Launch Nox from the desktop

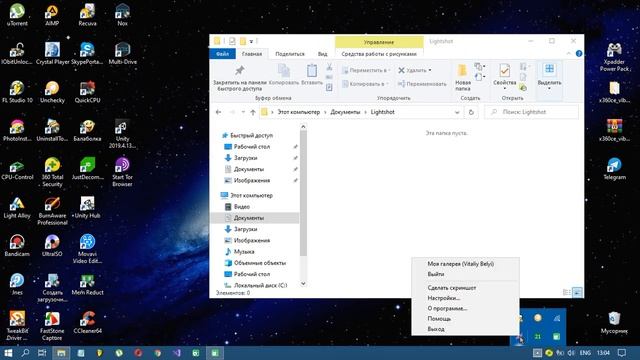122,15
